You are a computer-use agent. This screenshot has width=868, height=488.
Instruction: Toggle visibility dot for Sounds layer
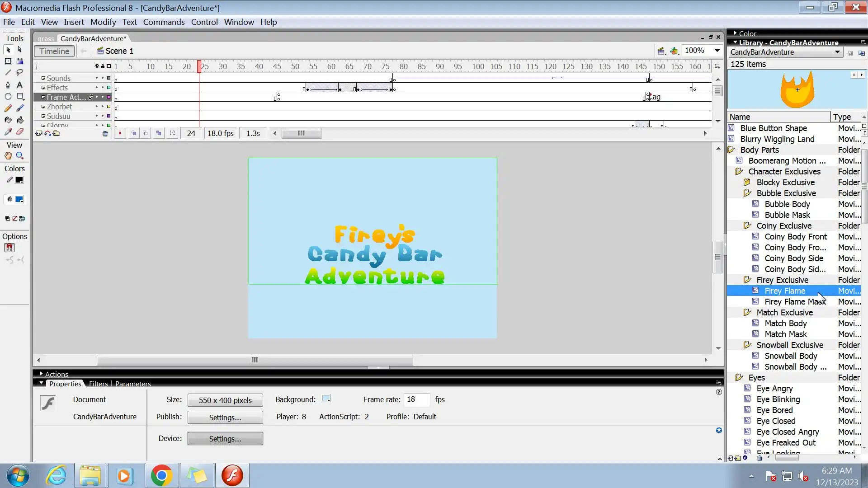96,78
